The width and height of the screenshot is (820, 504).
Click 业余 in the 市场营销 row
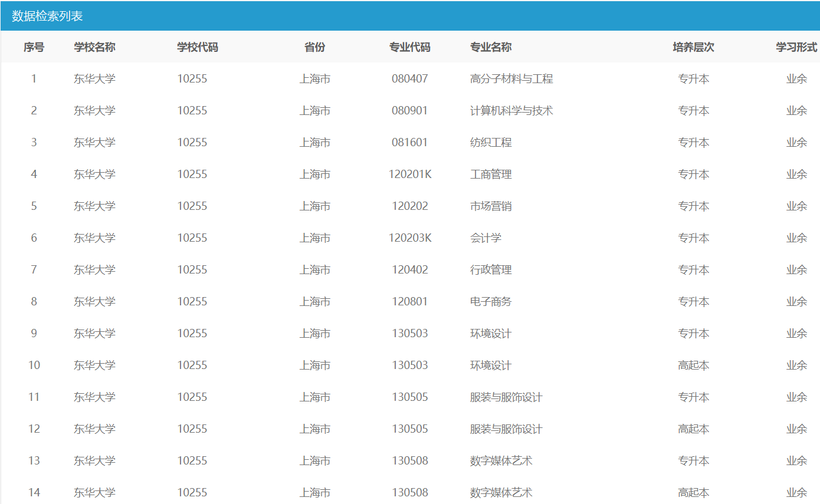[796, 206]
